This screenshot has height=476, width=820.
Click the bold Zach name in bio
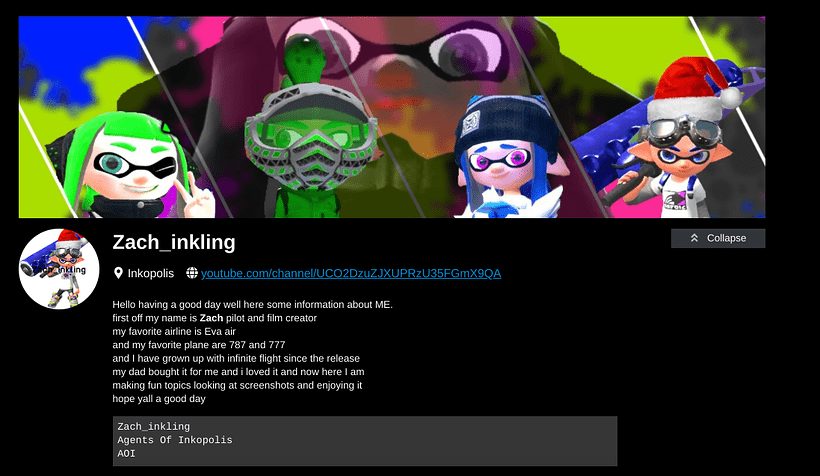pyautogui.click(x=211, y=318)
